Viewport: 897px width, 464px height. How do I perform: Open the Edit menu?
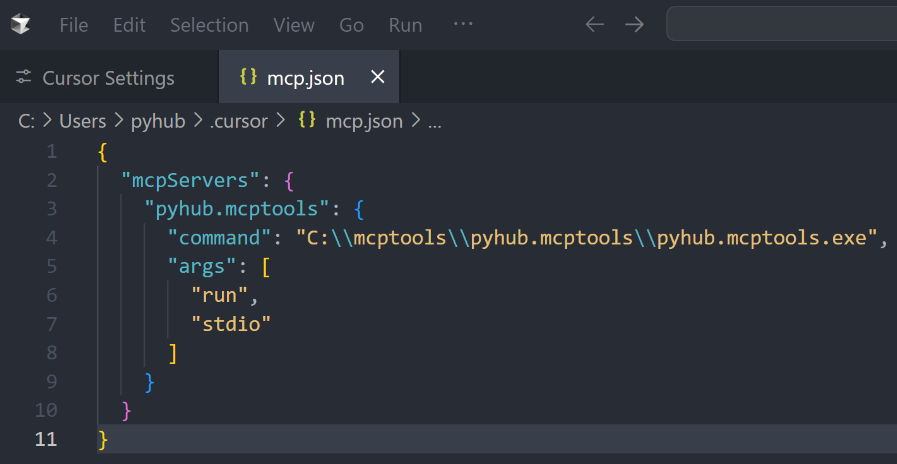coord(129,25)
